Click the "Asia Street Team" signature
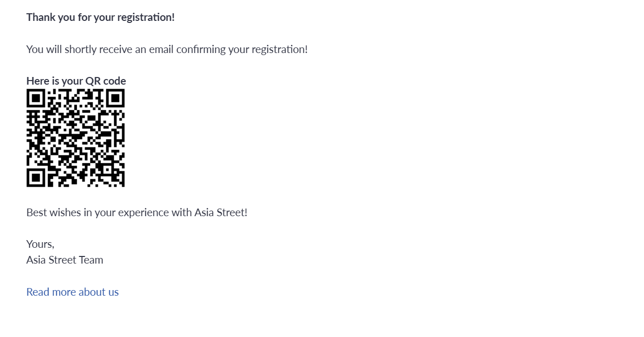Viewport: 644px width, 337px height. (x=65, y=260)
